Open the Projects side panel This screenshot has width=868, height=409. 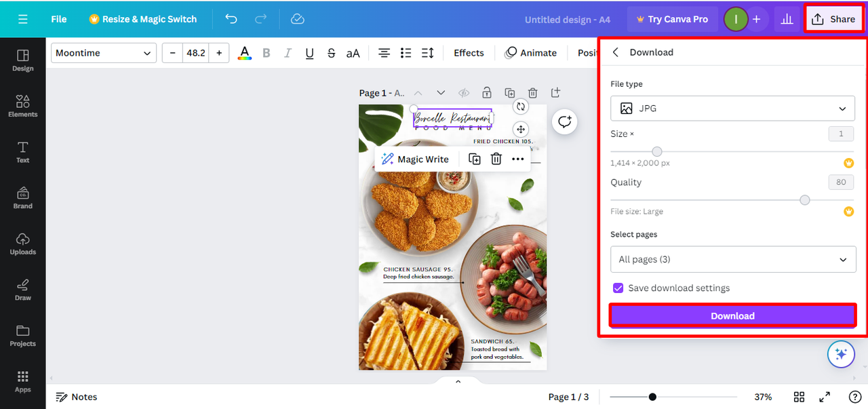click(23, 335)
